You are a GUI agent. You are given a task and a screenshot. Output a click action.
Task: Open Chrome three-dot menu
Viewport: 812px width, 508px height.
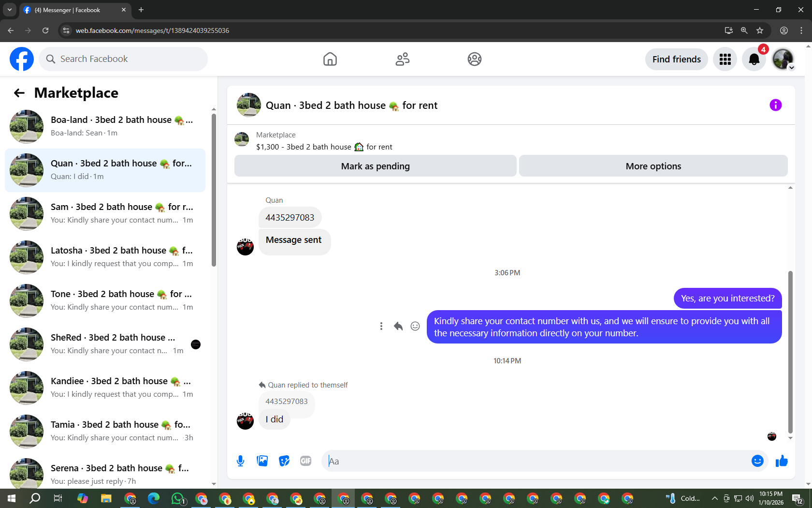801,30
